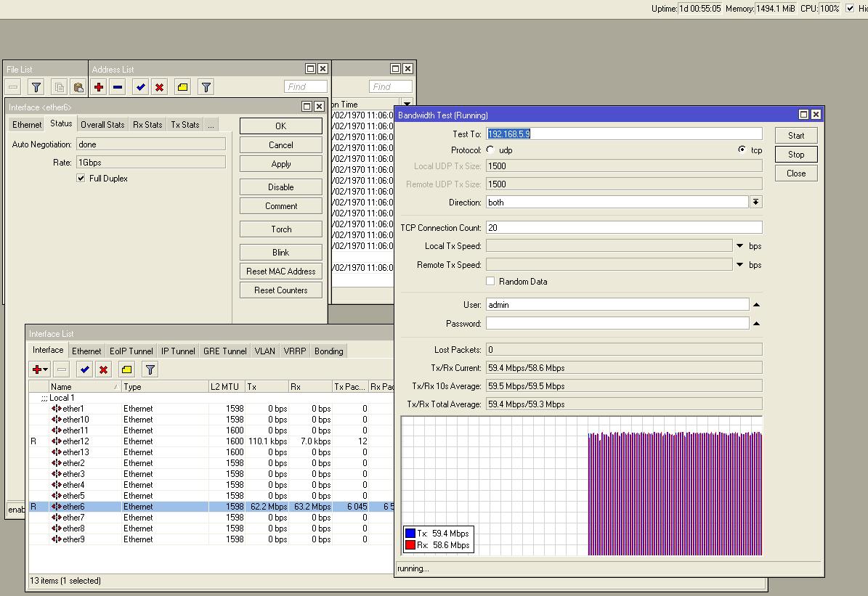Toggle the Full Duplex checkbox

pos(81,178)
